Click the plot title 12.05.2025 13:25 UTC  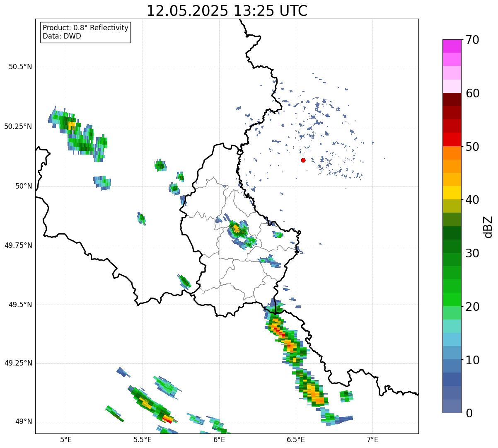[x=227, y=11]
